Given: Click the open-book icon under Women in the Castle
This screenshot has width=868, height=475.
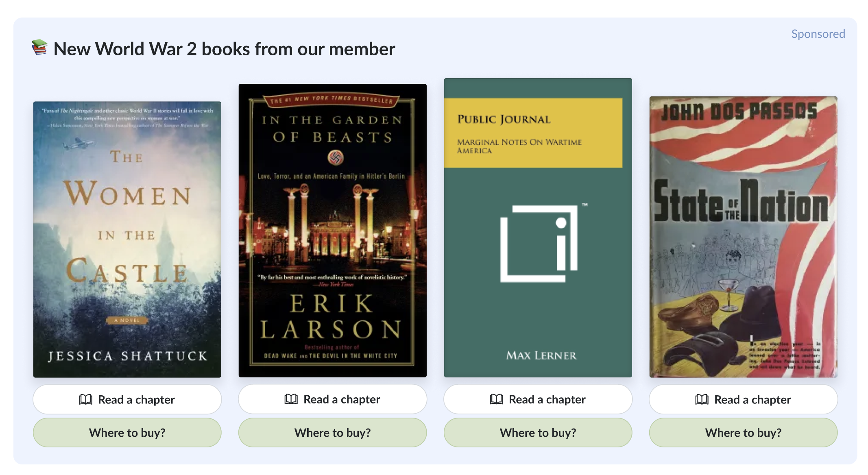Looking at the screenshot, I should coord(85,399).
